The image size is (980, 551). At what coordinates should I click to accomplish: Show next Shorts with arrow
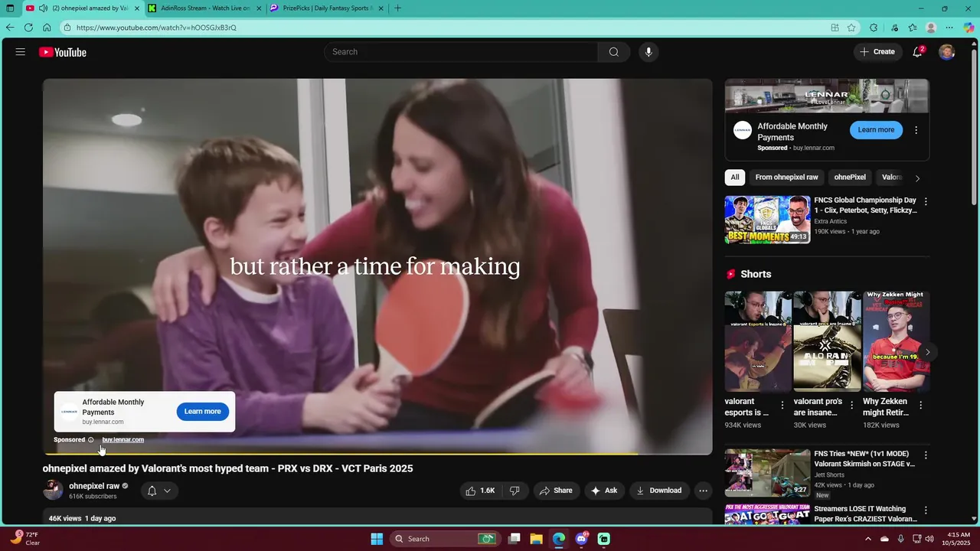(x=927, y=352)
